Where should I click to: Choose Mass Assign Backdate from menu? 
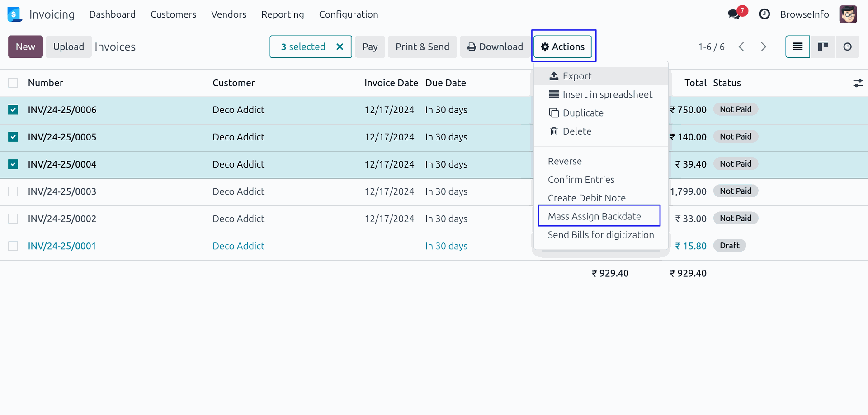[x=594, y=216]
